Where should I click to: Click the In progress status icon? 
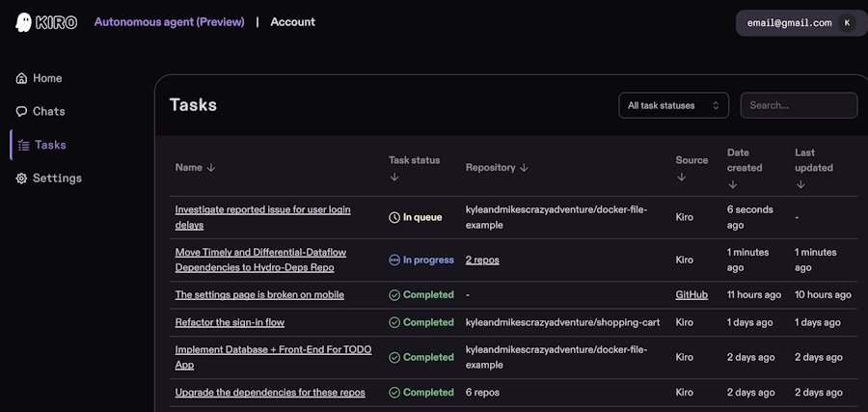pos(394,261)
